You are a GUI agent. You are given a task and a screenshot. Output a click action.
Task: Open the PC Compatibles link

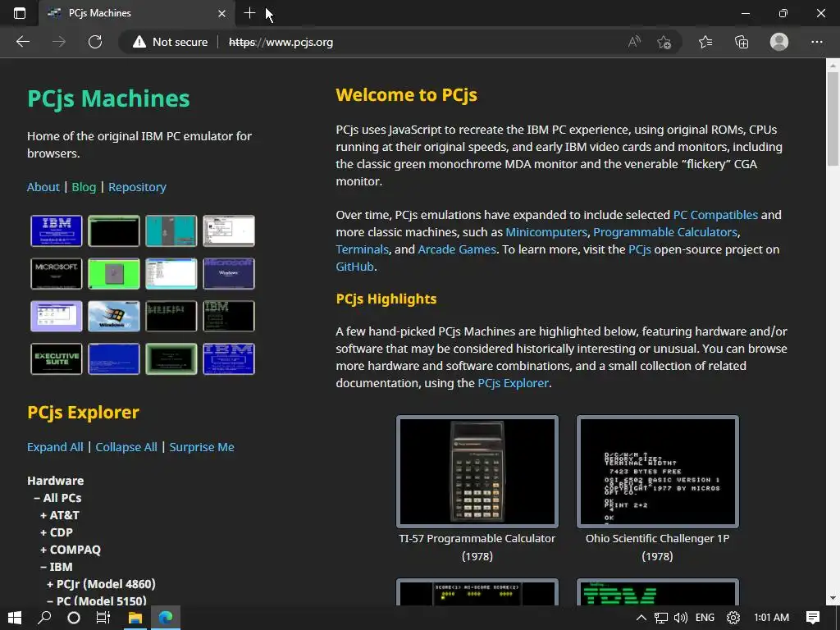[x=715, y=215]
